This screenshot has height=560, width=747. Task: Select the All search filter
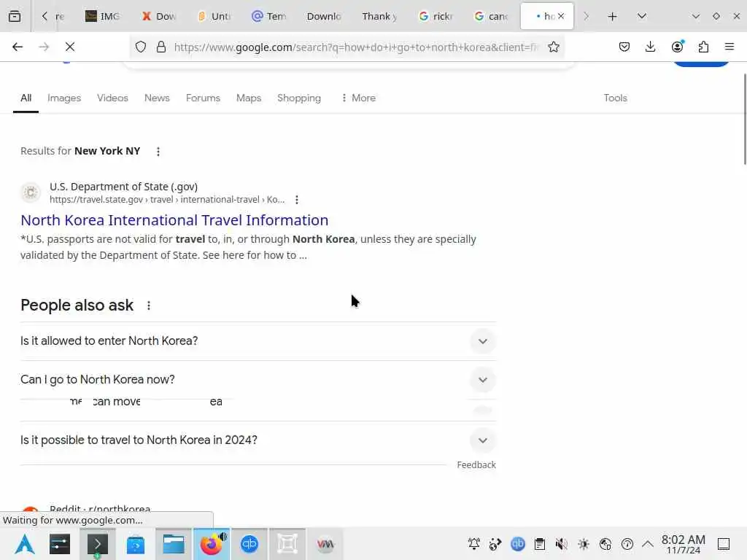[26, 98]
